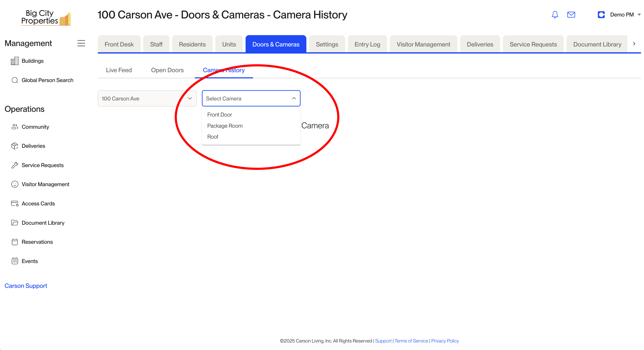Image resolution: width=644 pixels, height=350 pixels.
Task: Open the Privacy Policy footer link
Action: 445,341
